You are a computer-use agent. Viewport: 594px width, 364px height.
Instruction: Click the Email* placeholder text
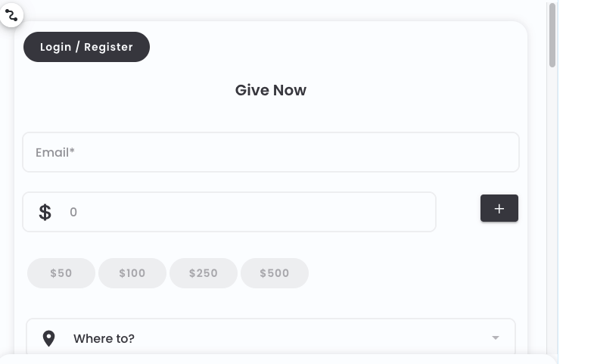55,153
